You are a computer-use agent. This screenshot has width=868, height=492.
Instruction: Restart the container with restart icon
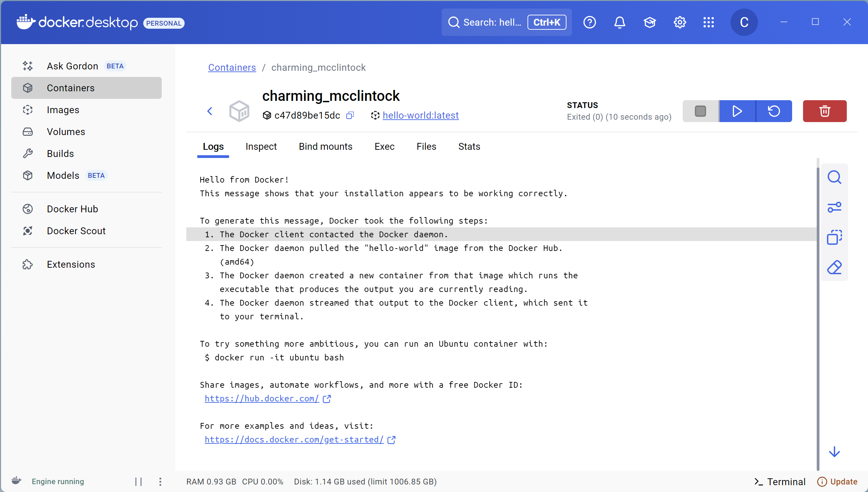(774, 111)
